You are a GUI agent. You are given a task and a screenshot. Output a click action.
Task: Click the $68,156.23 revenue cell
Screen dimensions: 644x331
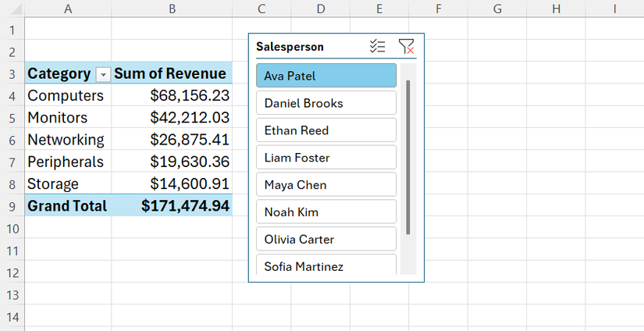[x=172, y=95]
